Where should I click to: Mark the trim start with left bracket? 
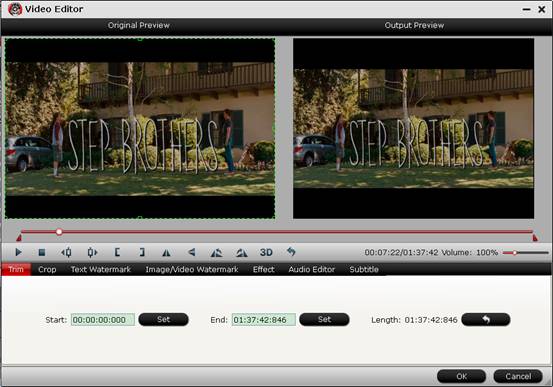(x=117, y=252)
